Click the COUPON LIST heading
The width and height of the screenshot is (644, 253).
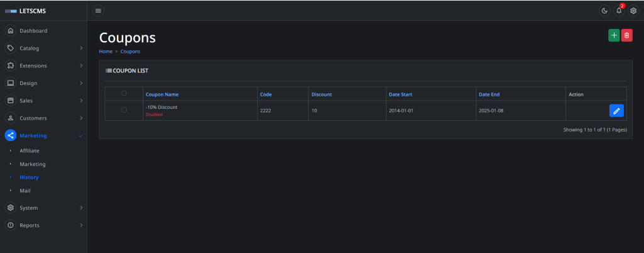click(x=131, y=70)
